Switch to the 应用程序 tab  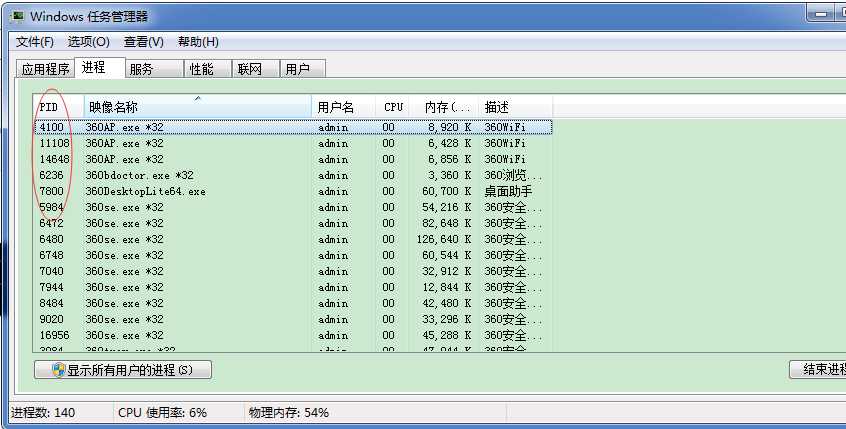(45, 69)
